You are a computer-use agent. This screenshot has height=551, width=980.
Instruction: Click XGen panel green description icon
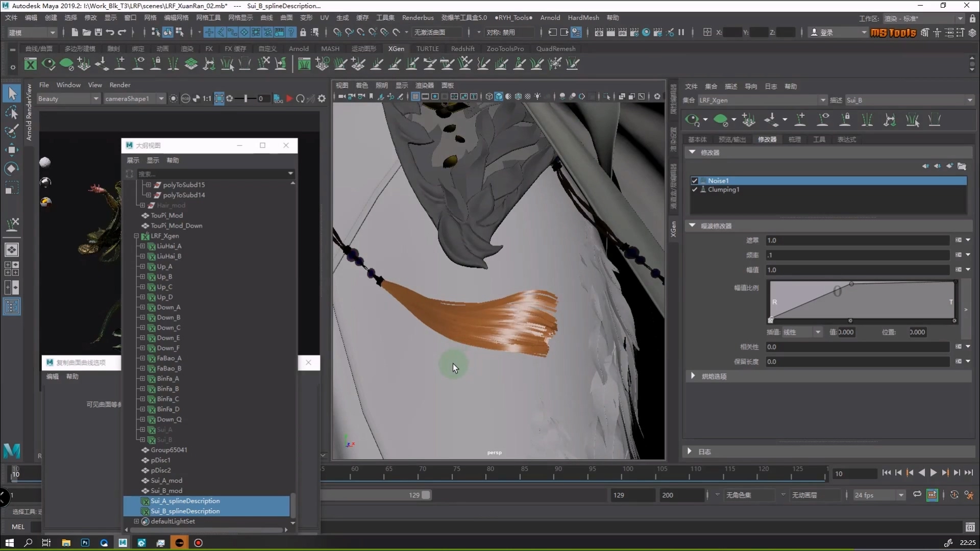721,120
